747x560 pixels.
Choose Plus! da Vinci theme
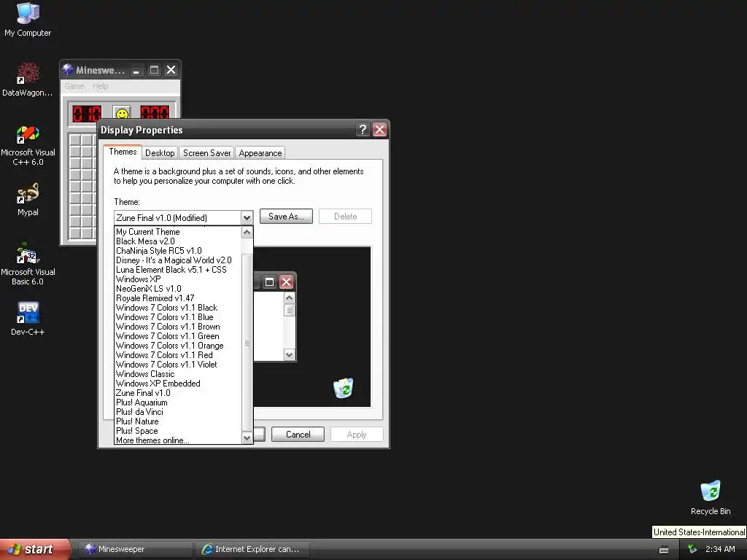pyautogui.click(x=178, y=413)
